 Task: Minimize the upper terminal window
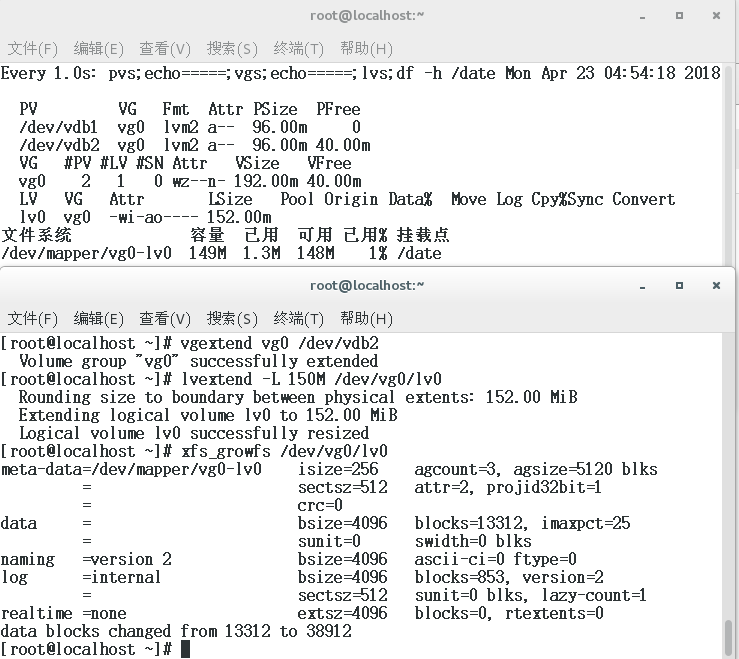click(642, 16)
